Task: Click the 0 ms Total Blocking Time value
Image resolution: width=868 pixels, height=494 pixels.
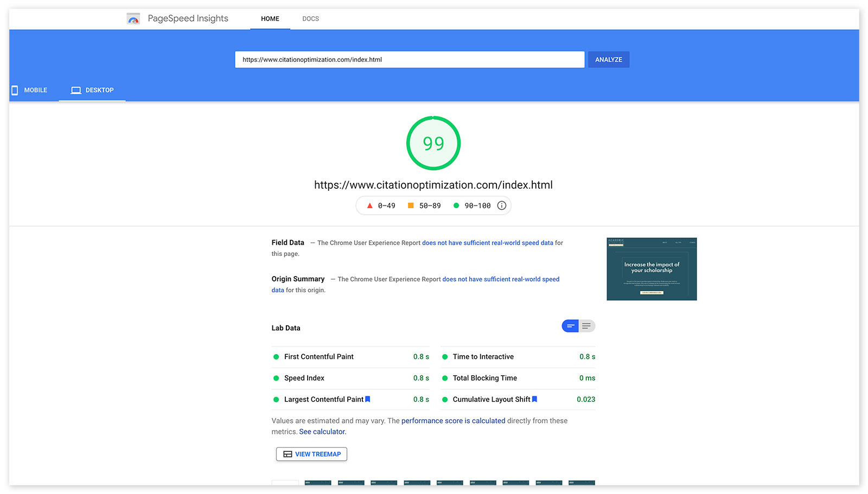Action: pos(587,378)
